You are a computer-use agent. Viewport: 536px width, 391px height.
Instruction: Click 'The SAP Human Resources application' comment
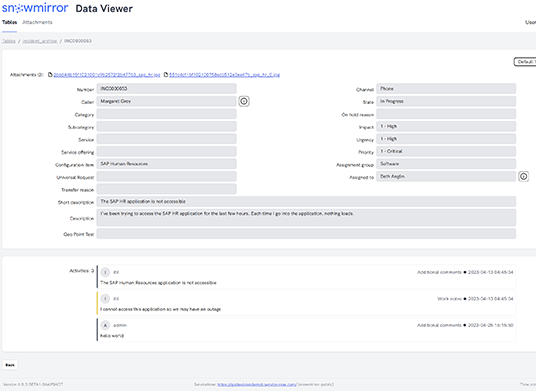[x=158, y=283]
